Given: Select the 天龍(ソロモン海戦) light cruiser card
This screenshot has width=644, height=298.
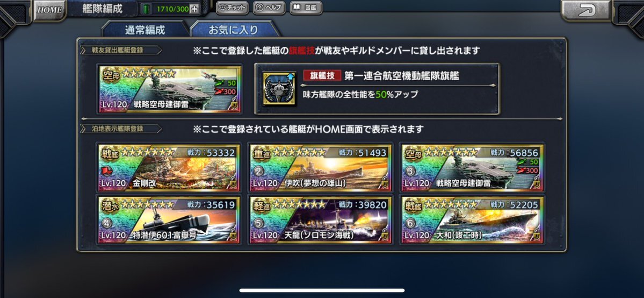Looking at the screenshot, I should [320, 219].
